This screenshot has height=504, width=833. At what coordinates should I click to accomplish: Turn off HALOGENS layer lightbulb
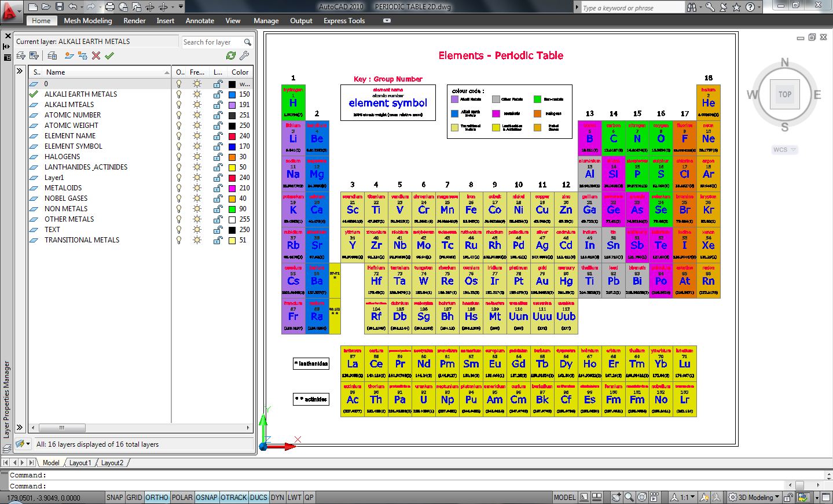179,157
